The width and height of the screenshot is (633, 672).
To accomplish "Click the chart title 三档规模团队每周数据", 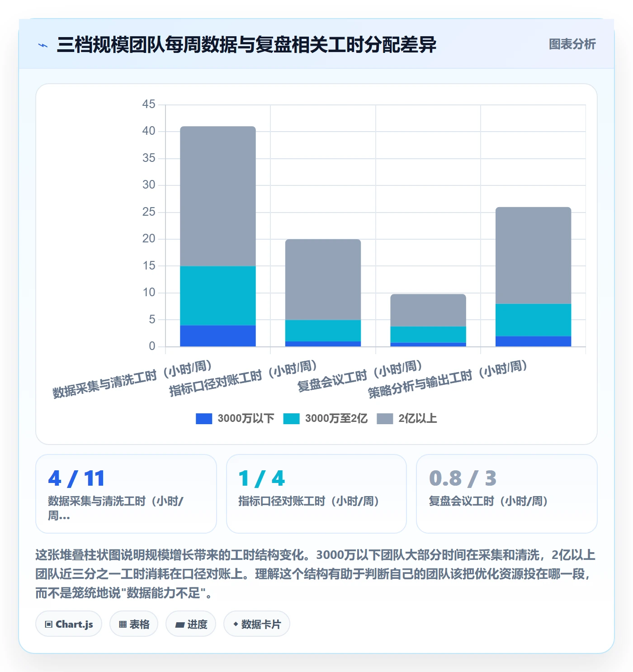I will [246, 45].
